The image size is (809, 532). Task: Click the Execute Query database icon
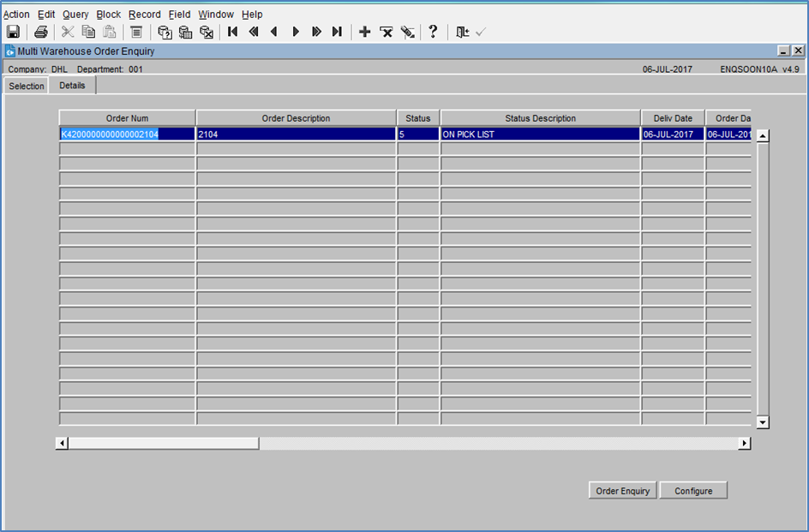(x=185, y=32)
